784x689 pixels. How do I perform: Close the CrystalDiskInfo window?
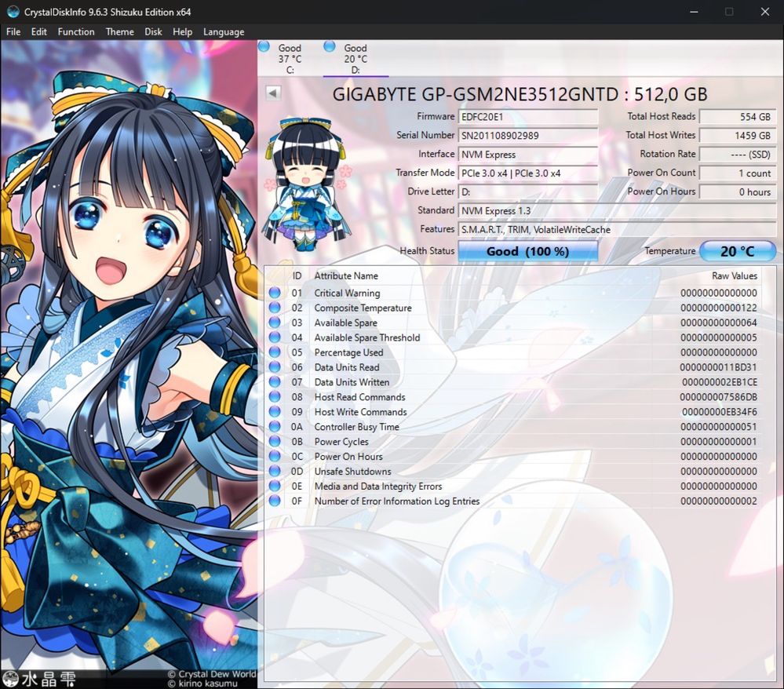(765, 12)
